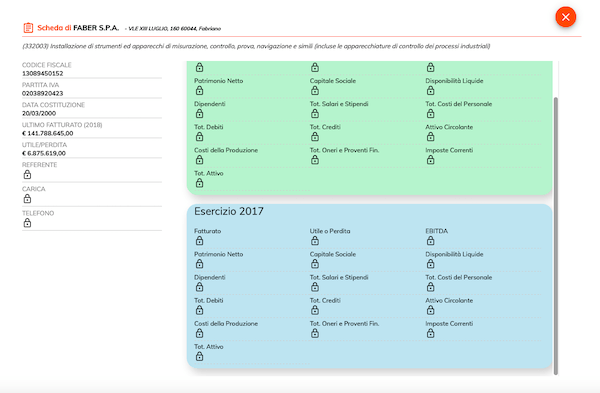The image size is (600, 393).
Task: Unlock Tot. Crediti in the green card
Action: (x=315, y=137)
